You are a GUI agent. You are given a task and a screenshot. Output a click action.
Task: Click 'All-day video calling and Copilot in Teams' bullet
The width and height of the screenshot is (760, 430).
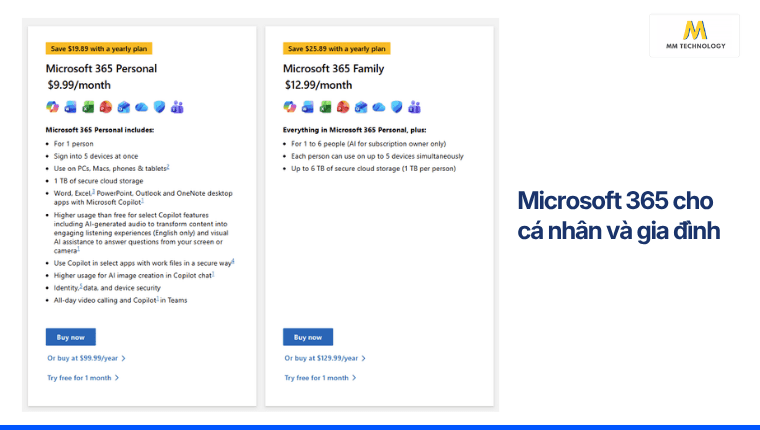click(120, 300)
